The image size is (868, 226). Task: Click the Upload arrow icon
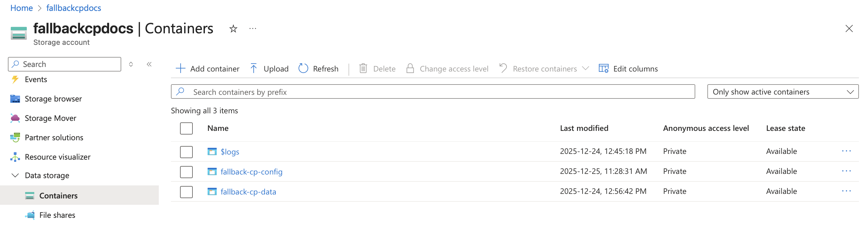(x=254, y=69)
